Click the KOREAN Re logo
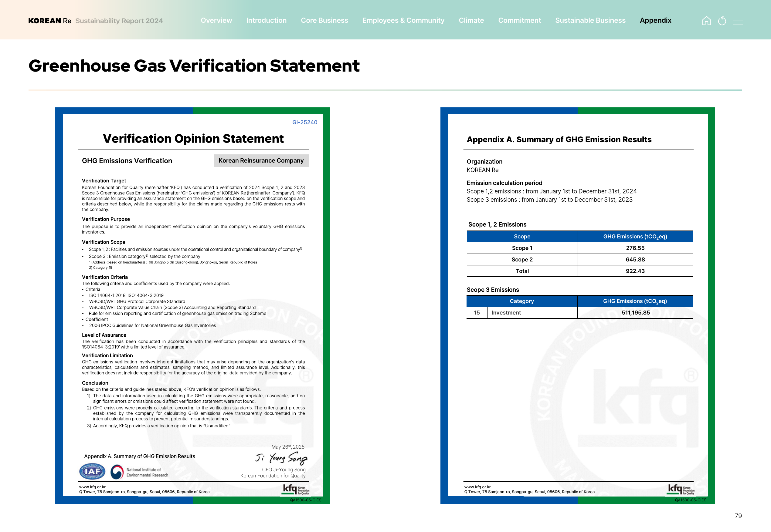The width and height of the screenshot is (771, 532). 50,21
